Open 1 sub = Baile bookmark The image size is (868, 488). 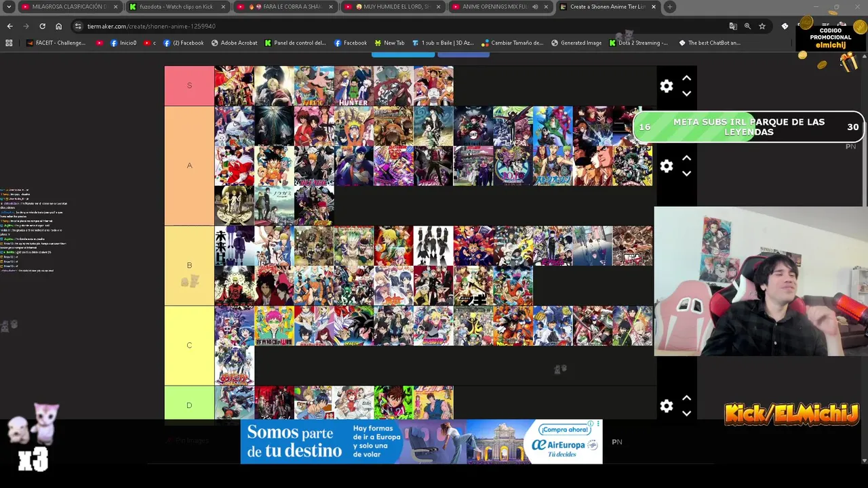click(443, 43)
